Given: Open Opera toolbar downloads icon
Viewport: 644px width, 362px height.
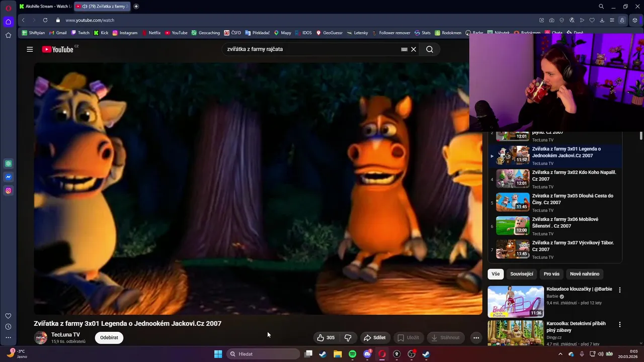Looking at the screenshot, I should (602, 20).
